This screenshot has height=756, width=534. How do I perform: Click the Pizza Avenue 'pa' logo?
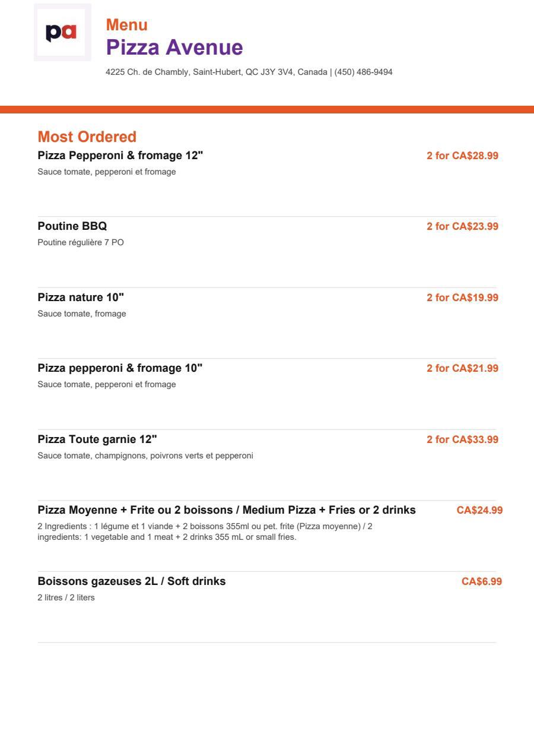point(62,32)
